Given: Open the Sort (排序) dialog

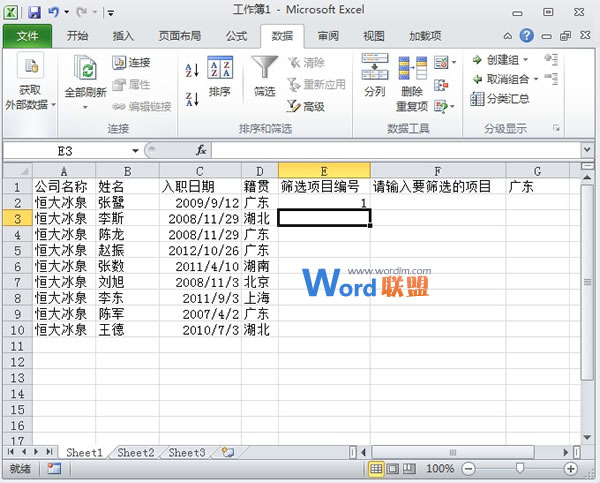Looking at the screenshot, I should click(x=220, y=75).
